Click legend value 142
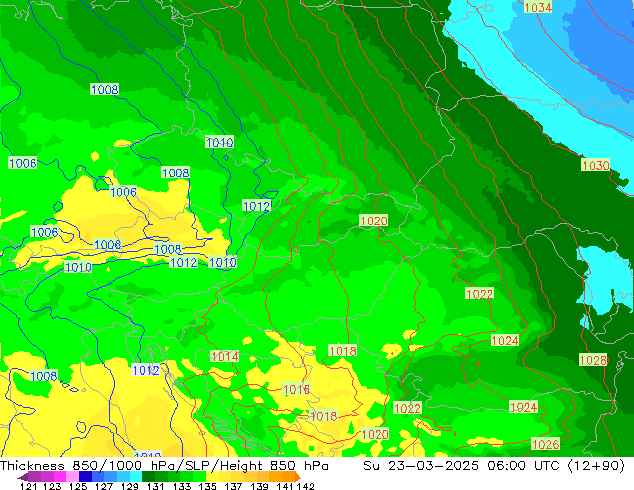 click(305, 486)
